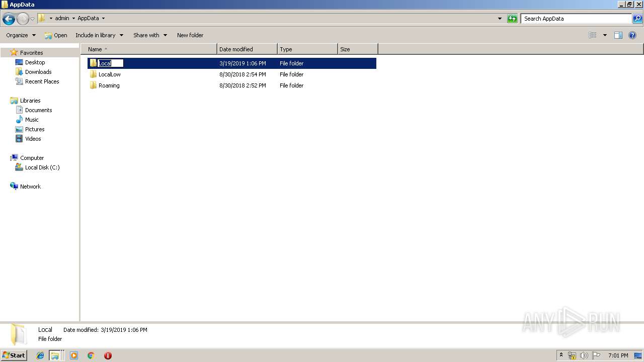Open the previous locations dropdown
Screen dimensions: 644x362
click(x=500, y=19)
